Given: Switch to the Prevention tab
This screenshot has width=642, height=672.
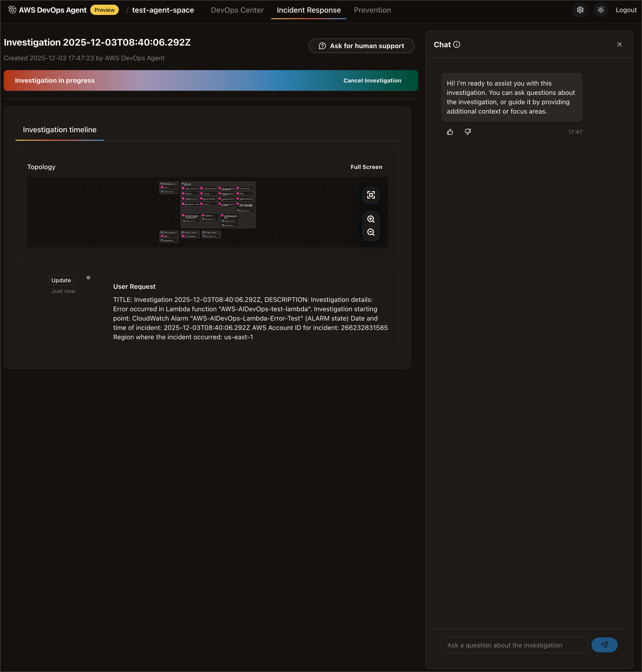Looking at the screenshot, I should click(x=372, y=10).
